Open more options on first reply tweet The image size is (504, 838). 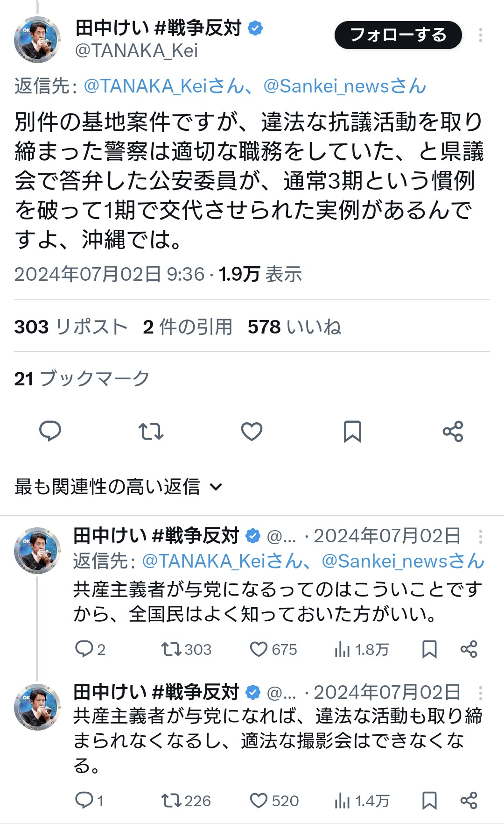[480, 536]
